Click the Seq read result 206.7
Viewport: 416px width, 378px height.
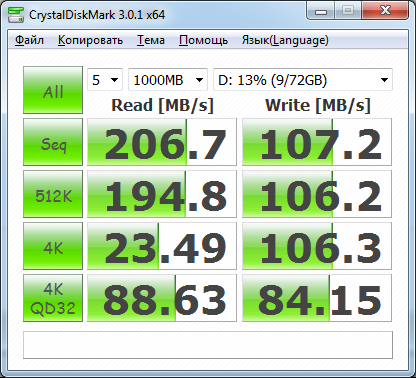click(x=162, y=142)
